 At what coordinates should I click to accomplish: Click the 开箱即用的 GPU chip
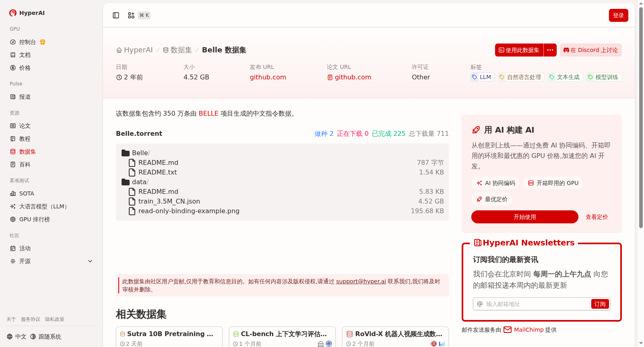pos(553,183)
